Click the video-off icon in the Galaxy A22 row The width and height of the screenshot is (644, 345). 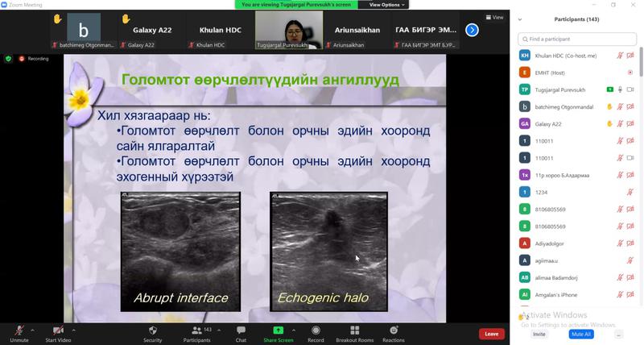630,124
